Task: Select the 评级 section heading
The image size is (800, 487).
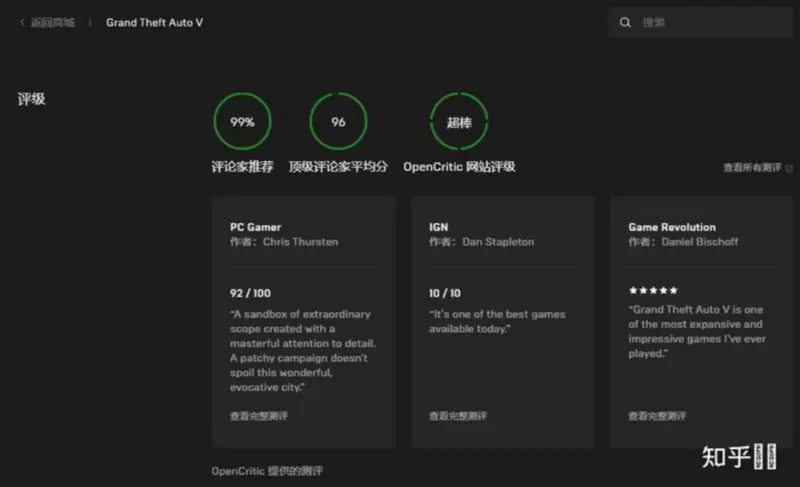Action: coord(32,99)
